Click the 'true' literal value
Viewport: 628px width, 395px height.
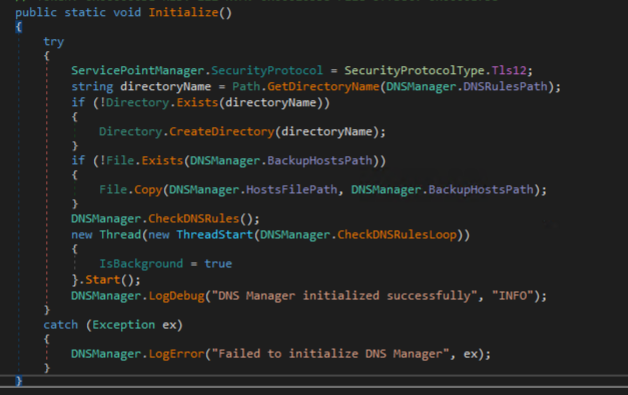pos(218,264)
